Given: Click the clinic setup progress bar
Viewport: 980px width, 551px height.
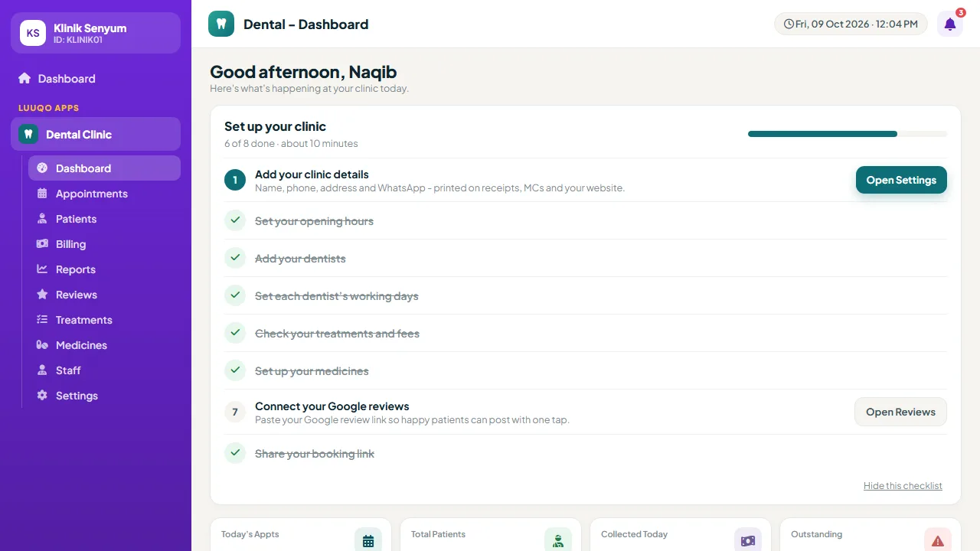Looking at the screenshot, I should pyautogui.click(x=848, y=134).
